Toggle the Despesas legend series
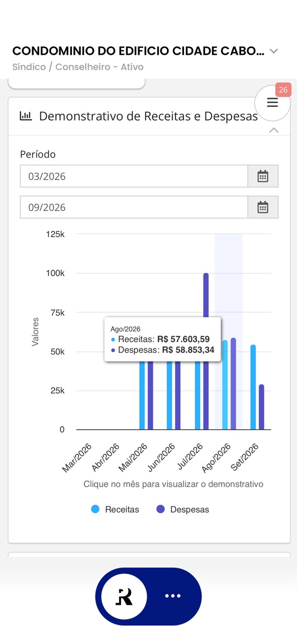The height and width of the screenshot is (644, 297). [x=182, y=509]
